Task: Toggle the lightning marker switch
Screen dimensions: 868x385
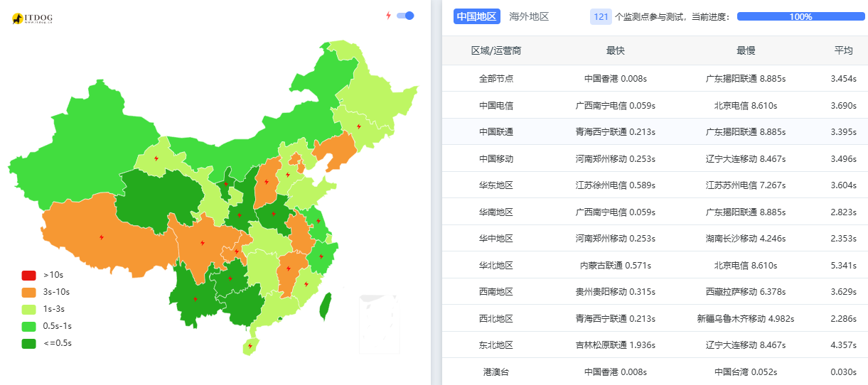Action: 405,16
